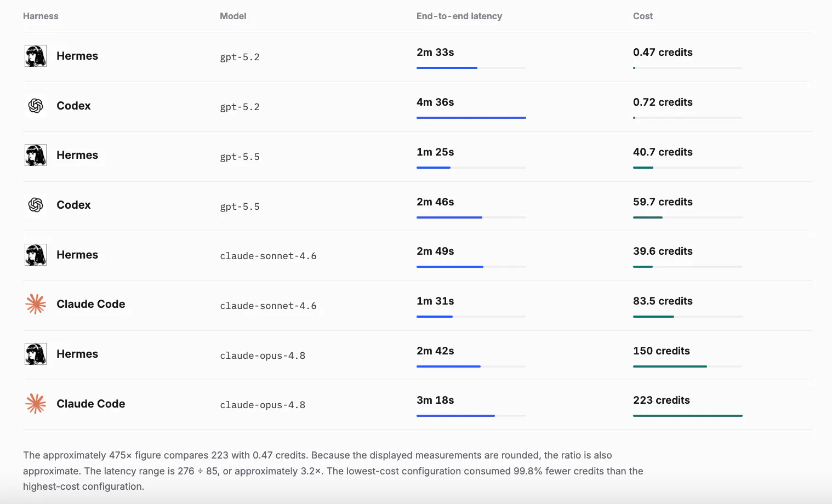Image resolution: width=832 pixels, height=504 pixels.
Task: Click the Hermes avatar icon next to gpt-5.5
Action: click(x=36, y=155)
